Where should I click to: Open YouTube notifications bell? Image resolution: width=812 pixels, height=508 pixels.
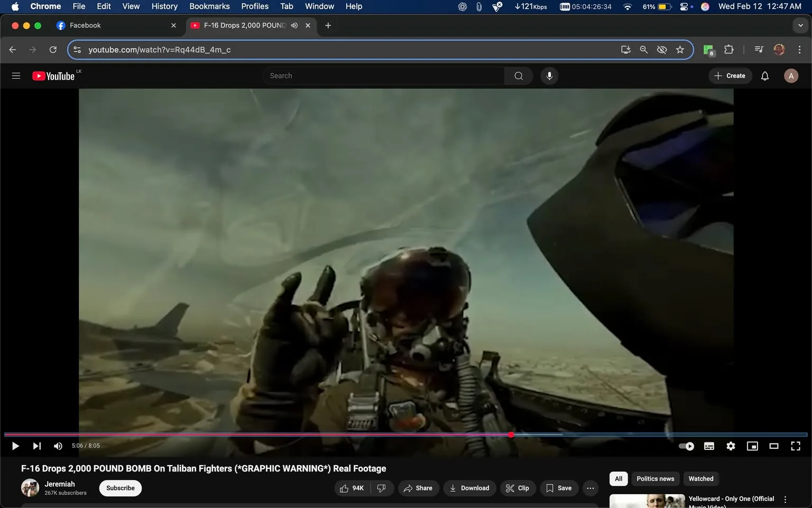click(x=764, y=76)
